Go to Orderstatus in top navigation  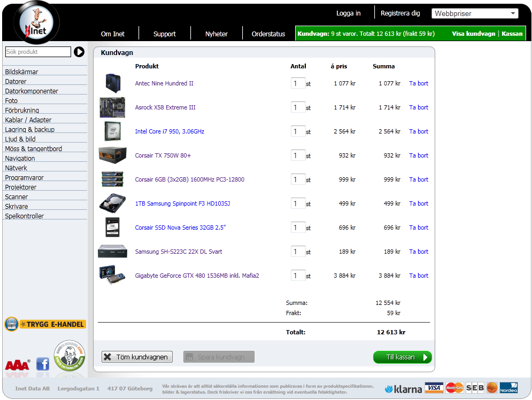coord(268,34)
